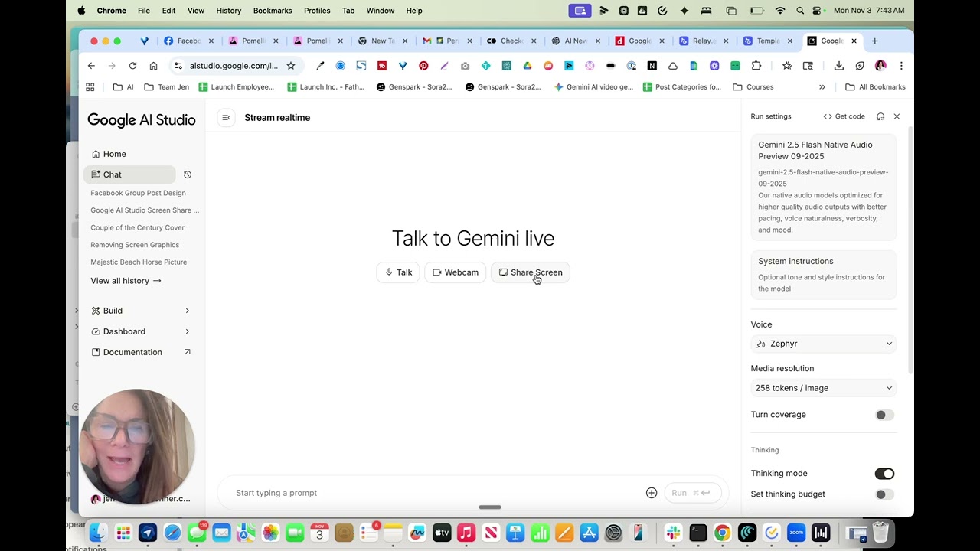The height and width of the screenshot is (551, 980).
Task: Click the Google Drive extension icon
Action: 528,66
